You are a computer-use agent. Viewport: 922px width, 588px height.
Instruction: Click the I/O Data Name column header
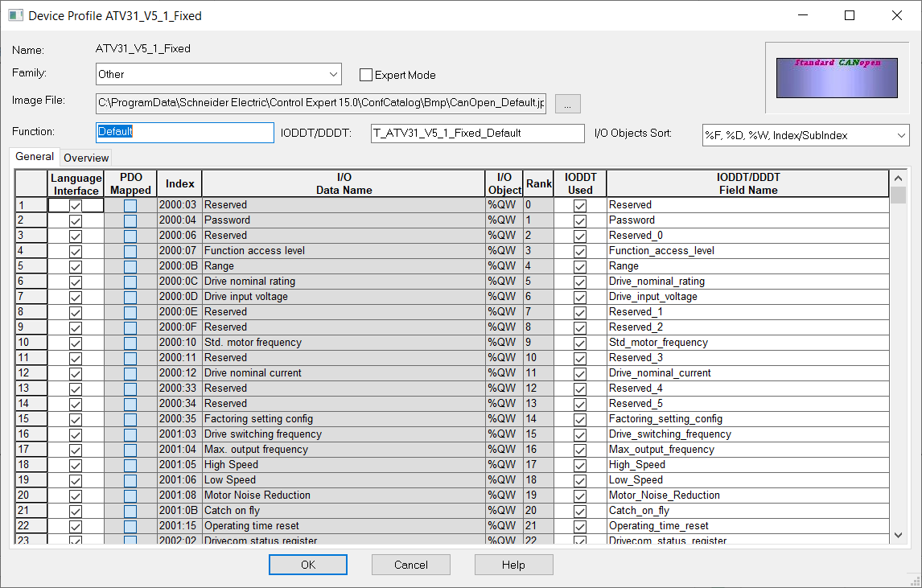pos(344,184)
